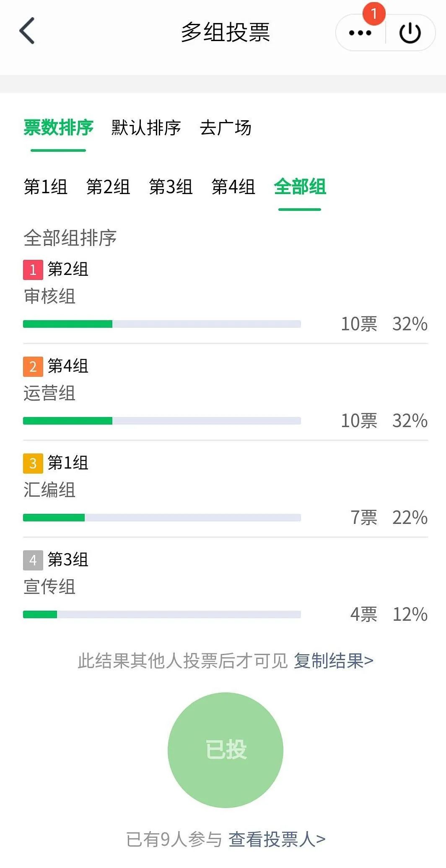Tap the power close icon

[x=410, y=33]
